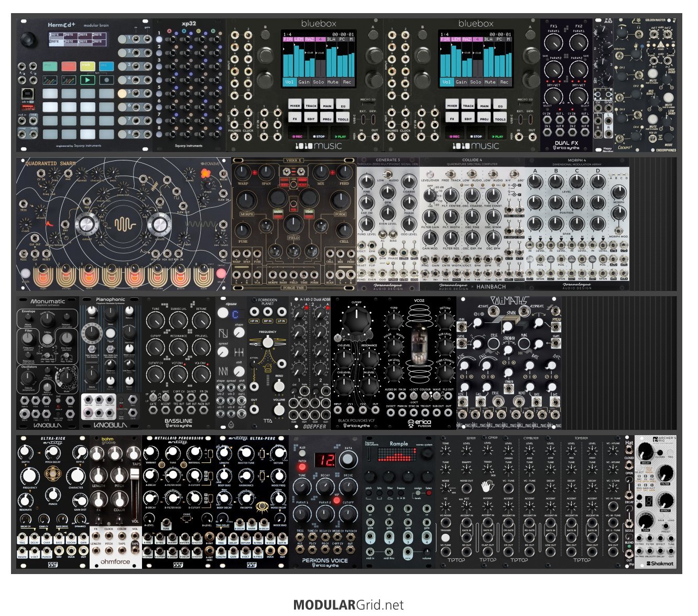
Task: Open the Mute tab on the right bluebox screen
Action: [x=490, y=82]
